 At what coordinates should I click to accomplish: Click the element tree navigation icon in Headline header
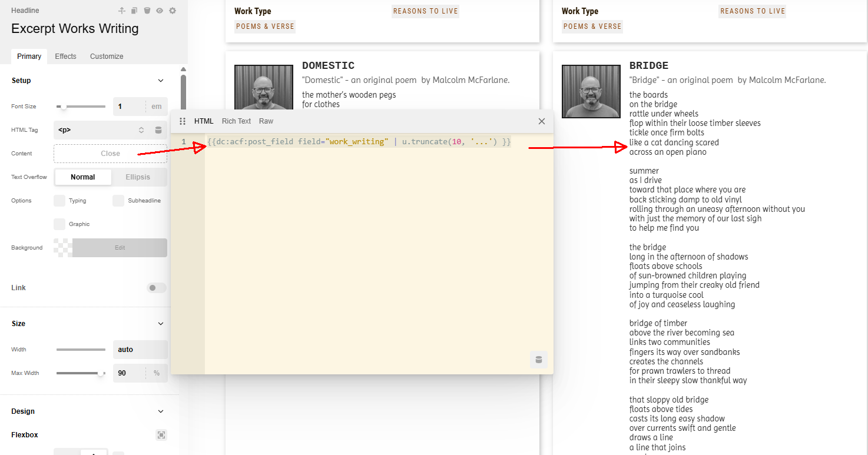pos(122,11)
